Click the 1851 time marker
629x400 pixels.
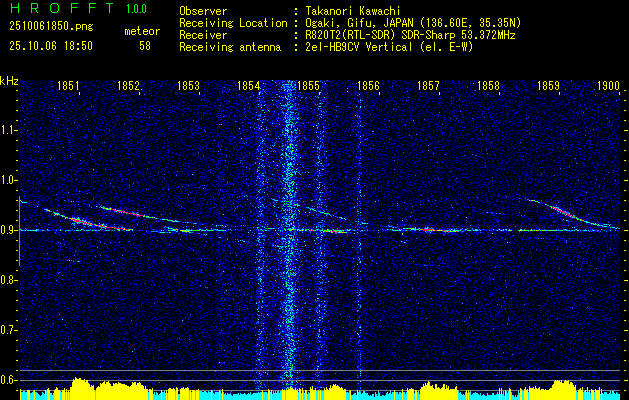pyautogui.click(x=68, y=87)
